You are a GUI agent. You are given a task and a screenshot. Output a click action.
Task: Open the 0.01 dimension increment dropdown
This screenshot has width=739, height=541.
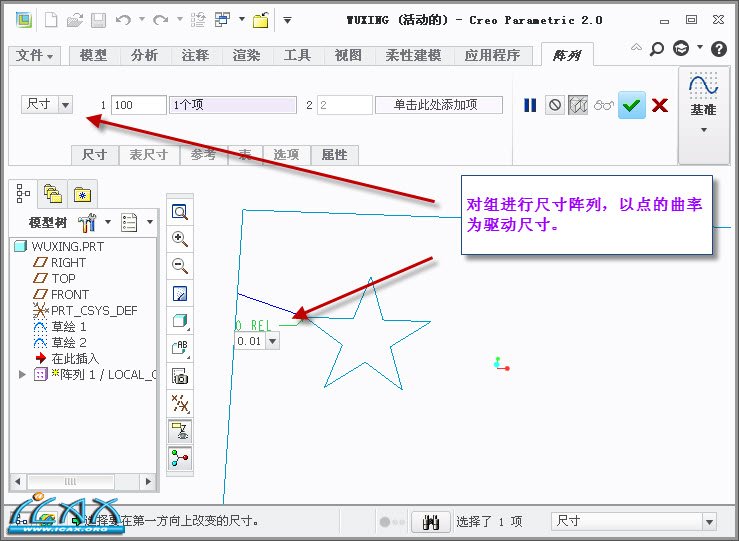[x=272, y=341]
